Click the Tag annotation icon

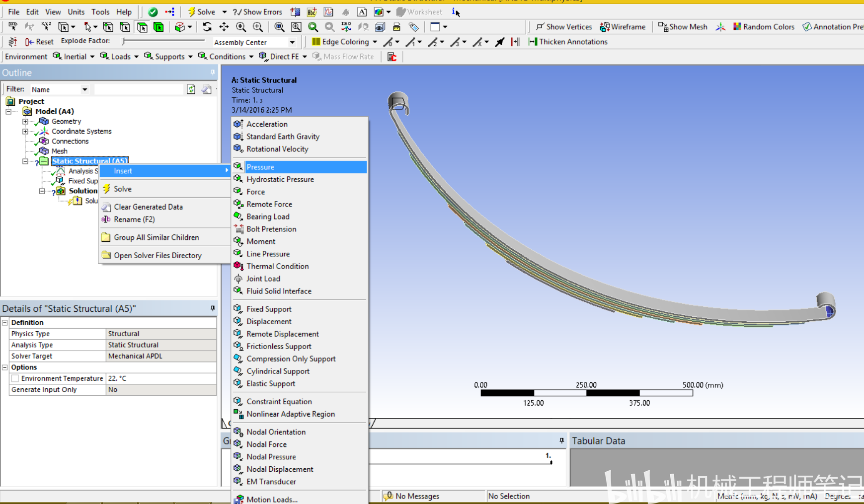point(413,27)
